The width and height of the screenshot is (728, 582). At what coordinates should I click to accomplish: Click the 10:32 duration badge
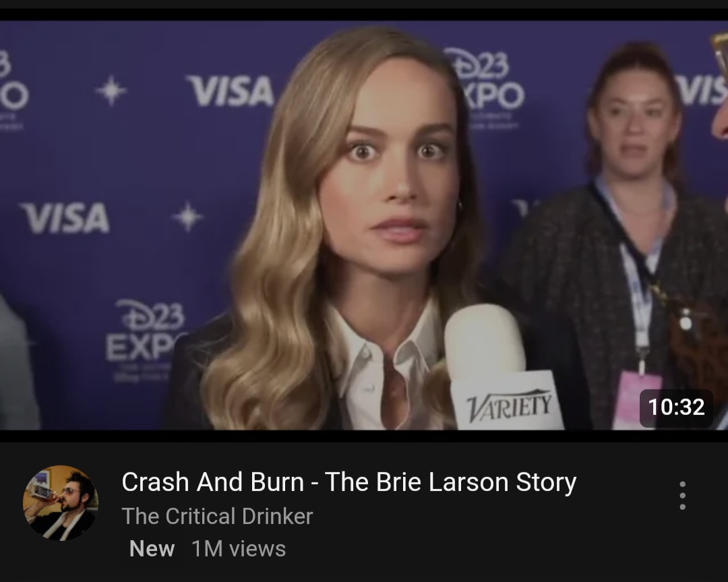point(676,408)
